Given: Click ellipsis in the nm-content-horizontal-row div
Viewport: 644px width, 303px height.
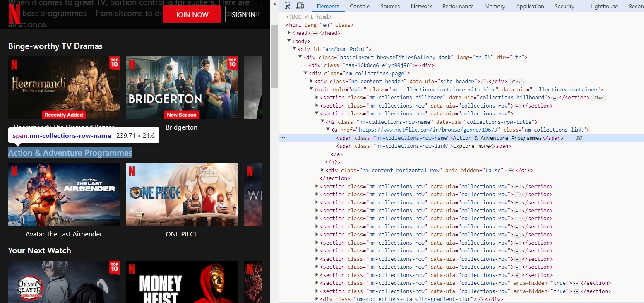Looking at the screenshot, I should click(511, 171).
